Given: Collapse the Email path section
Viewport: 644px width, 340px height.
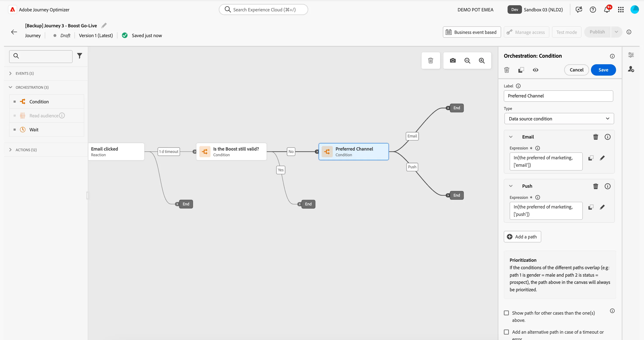Looking at the screenshot, I should pyautogui.click(x=511, y=137).
